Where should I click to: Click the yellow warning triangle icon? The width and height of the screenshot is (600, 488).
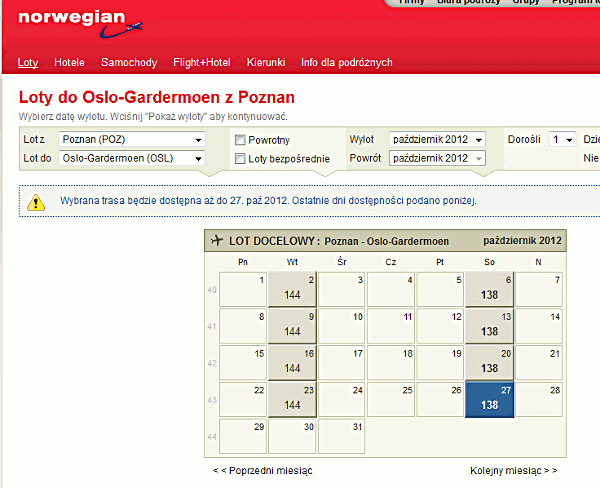click(36, 202)
